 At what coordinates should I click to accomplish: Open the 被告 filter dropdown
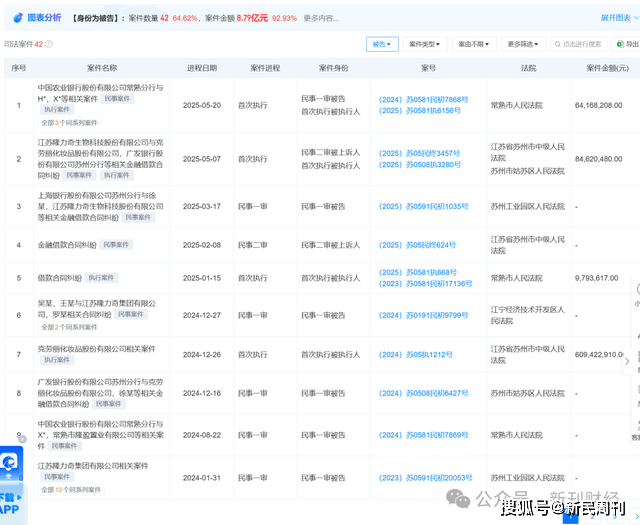pyautogui.click(x=382, y=44)
